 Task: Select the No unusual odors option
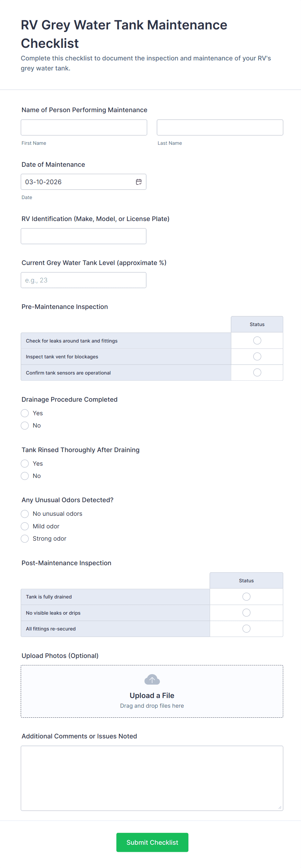[25, 514]
